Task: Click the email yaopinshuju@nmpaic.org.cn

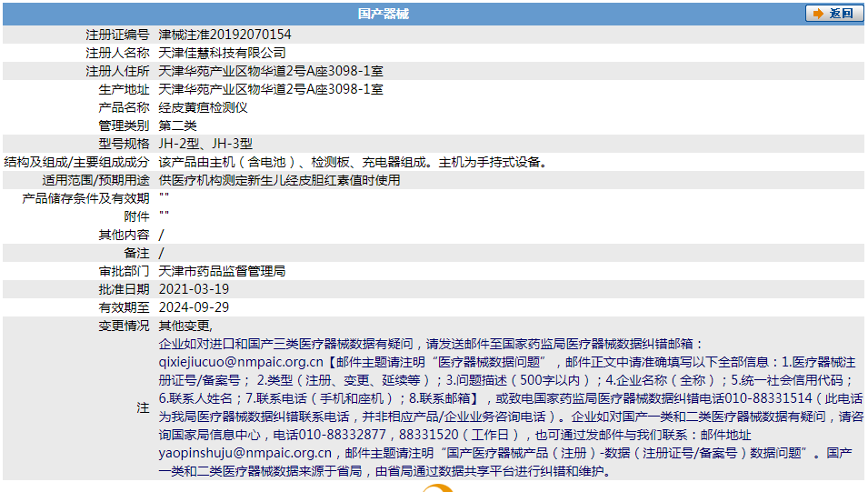Action: click(x=245, y=453)
